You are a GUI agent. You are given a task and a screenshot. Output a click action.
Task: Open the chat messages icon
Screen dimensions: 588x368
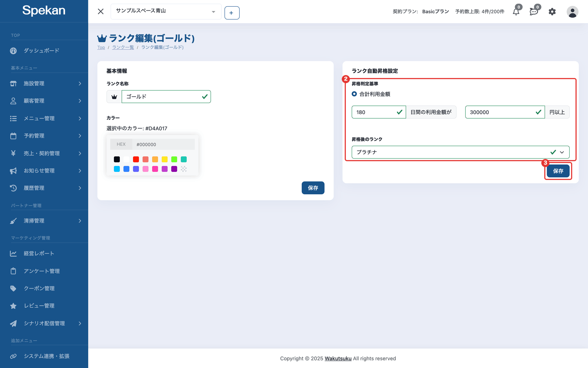[x=534, y=12]
